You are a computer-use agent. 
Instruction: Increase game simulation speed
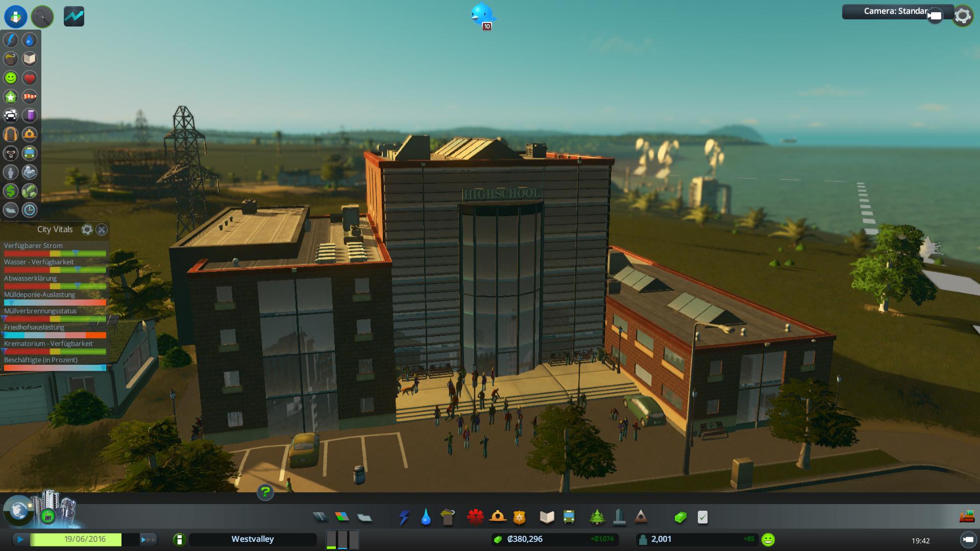click(148, 539)
